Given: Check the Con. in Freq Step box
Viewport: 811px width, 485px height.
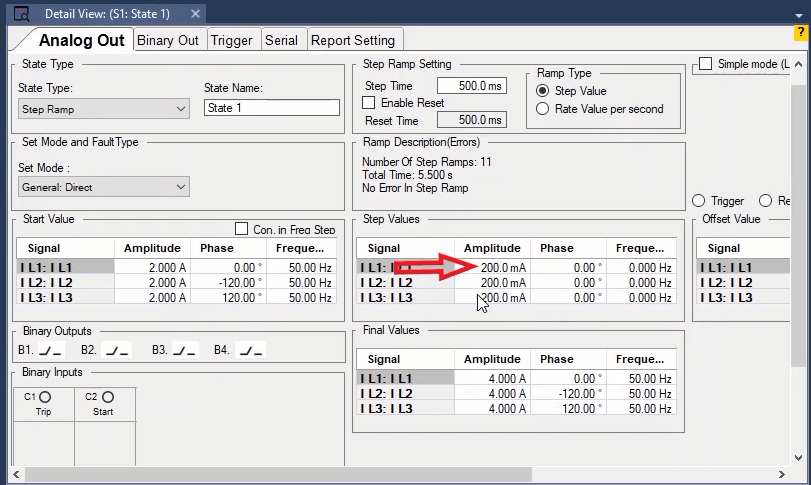Looking at the screenshot, I should pyautogui.click(x=241, y=229).
